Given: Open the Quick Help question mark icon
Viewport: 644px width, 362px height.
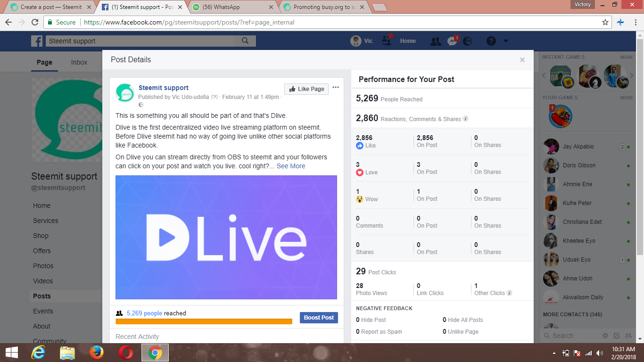Looking at the screenshot, I should (491, 41).
